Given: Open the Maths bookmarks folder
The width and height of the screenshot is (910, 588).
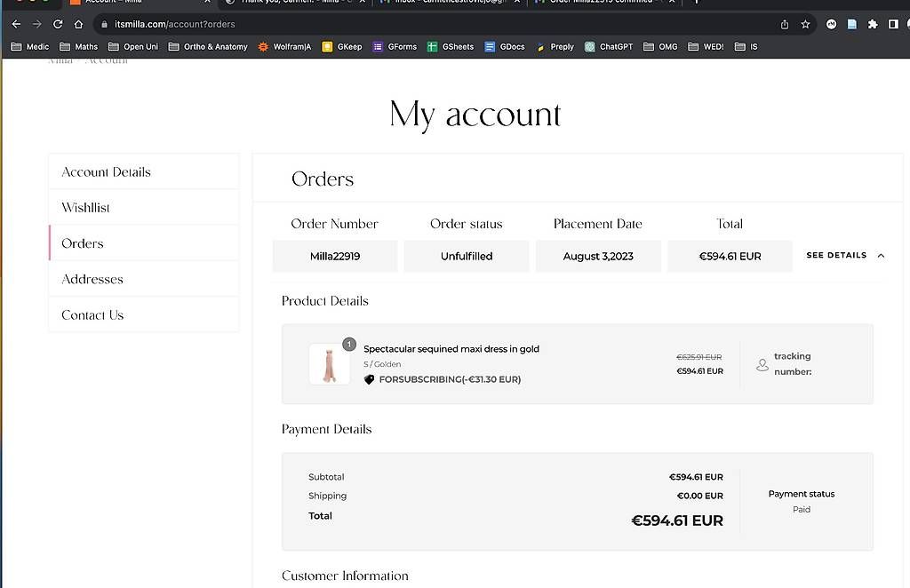Looking at the screenshot, I should coord(79,46).
